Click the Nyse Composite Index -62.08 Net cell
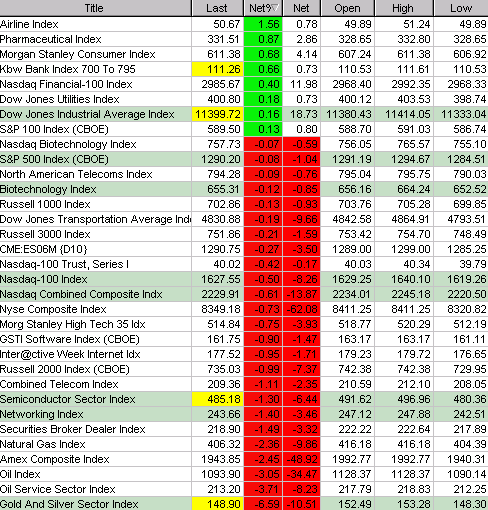Viewport: 488px width, 510px height. click(x=301, y=309)
